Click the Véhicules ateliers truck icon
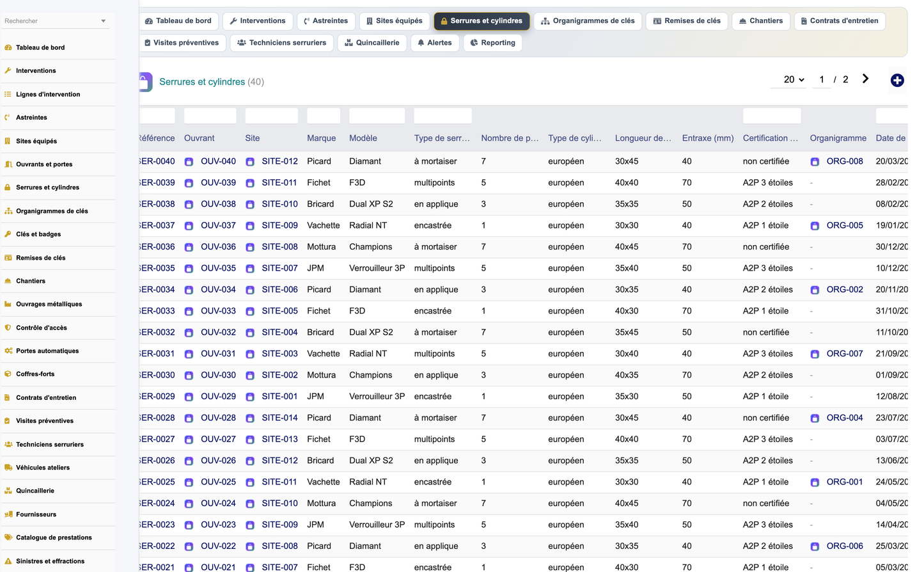 point(8,467)
